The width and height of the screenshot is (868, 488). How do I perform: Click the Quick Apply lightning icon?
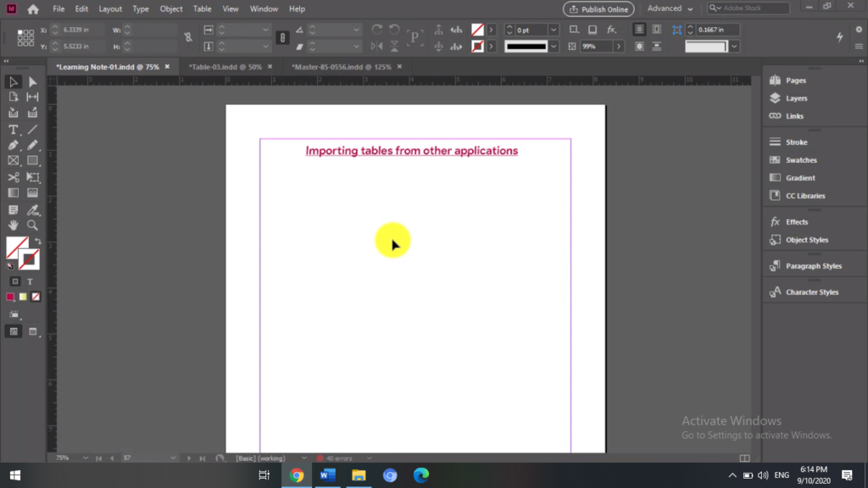840,37
